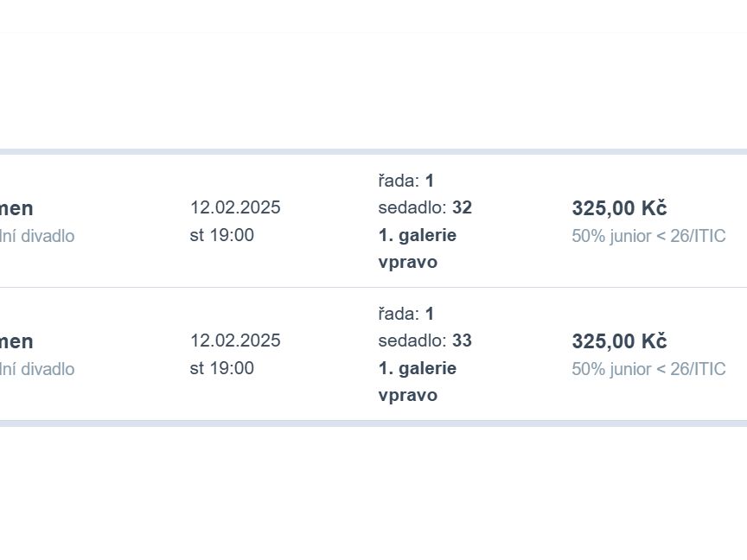Image resolution: width=747 pixels, height=560 pixels.
Task: Click the 50% junior discount on seat 33
Action: (648, 368)
